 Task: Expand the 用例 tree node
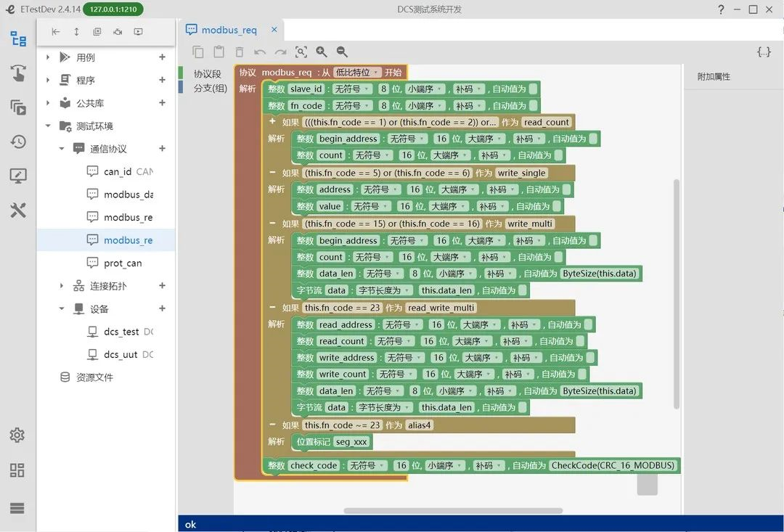tap(48, 57)
